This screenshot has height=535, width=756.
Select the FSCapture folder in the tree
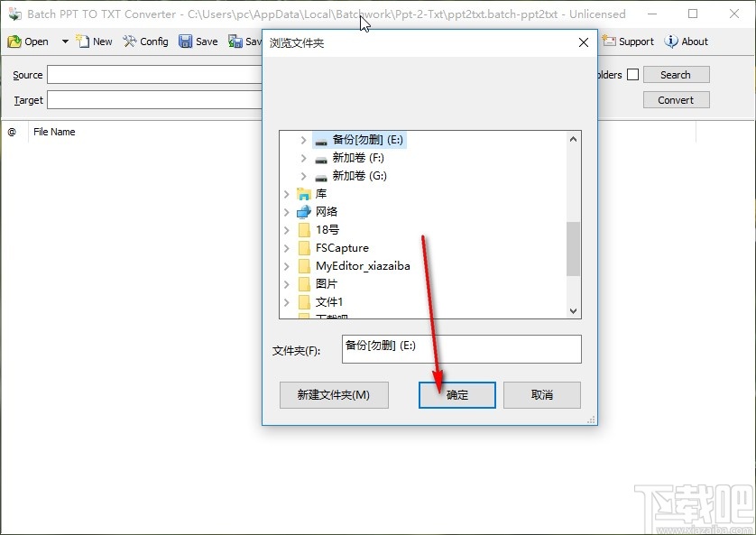point(341,247)
